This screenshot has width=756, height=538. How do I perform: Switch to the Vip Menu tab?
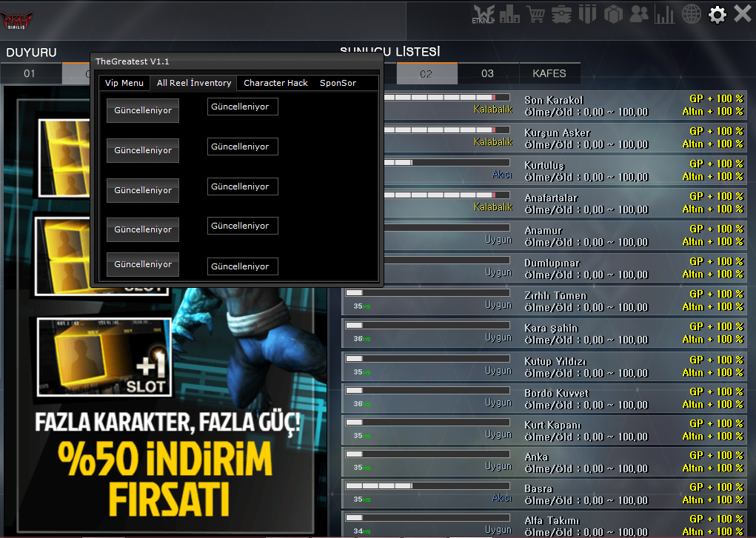(124, 83)
